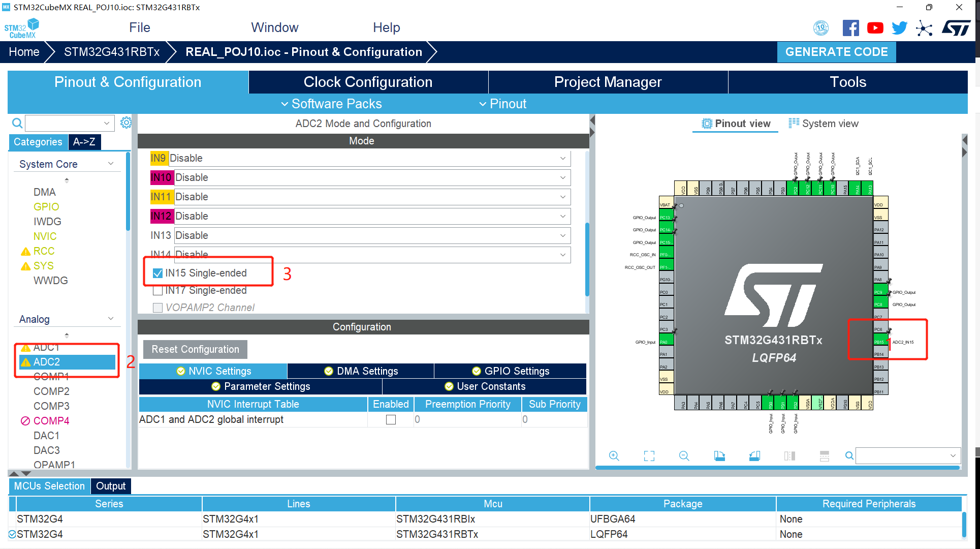This screenshot has height=549, width=980.
Task: Go to Home breadcrumb
Action: [x=24, y=52]
